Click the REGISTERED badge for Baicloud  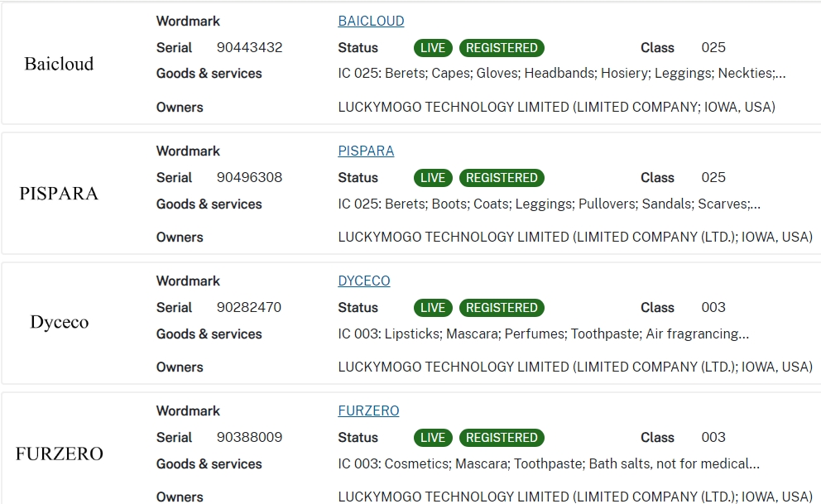click(x=502, y=47)
